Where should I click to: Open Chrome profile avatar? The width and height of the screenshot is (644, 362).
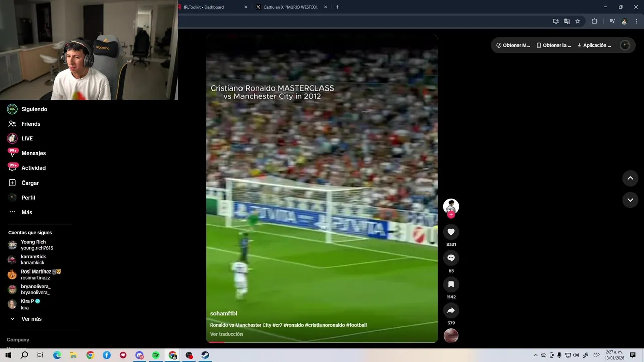(624, 21)
